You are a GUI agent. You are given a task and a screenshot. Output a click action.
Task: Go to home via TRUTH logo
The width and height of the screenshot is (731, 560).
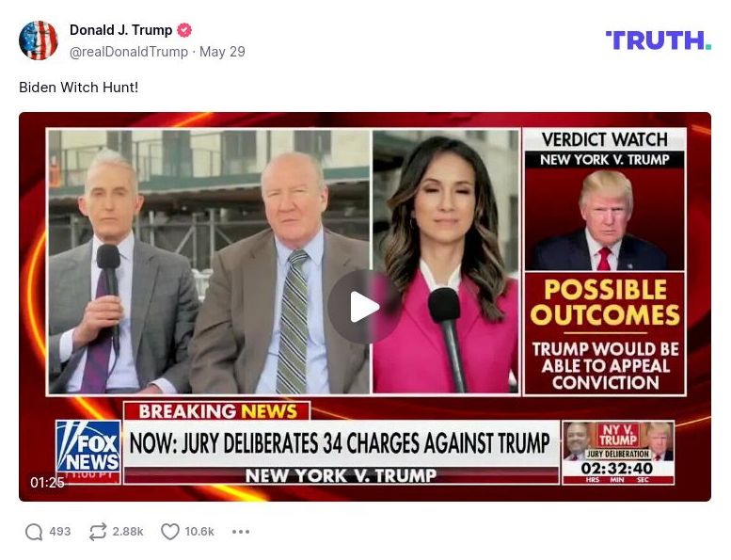[658, 40]
